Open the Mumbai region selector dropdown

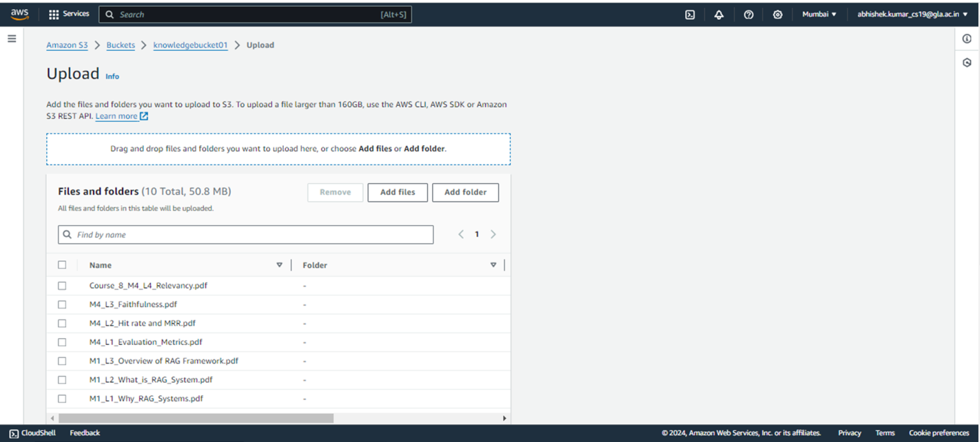click(x=819, y=14)
